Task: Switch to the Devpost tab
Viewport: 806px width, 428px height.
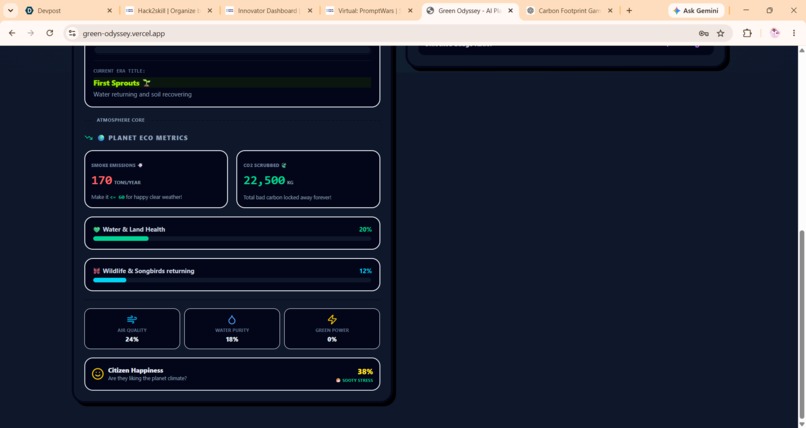Action: coord(68,10)
